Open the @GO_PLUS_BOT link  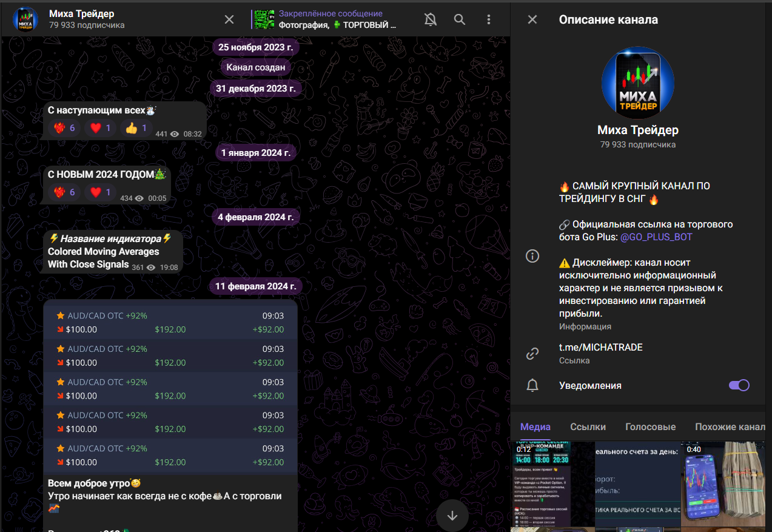[x=656, y=237]
